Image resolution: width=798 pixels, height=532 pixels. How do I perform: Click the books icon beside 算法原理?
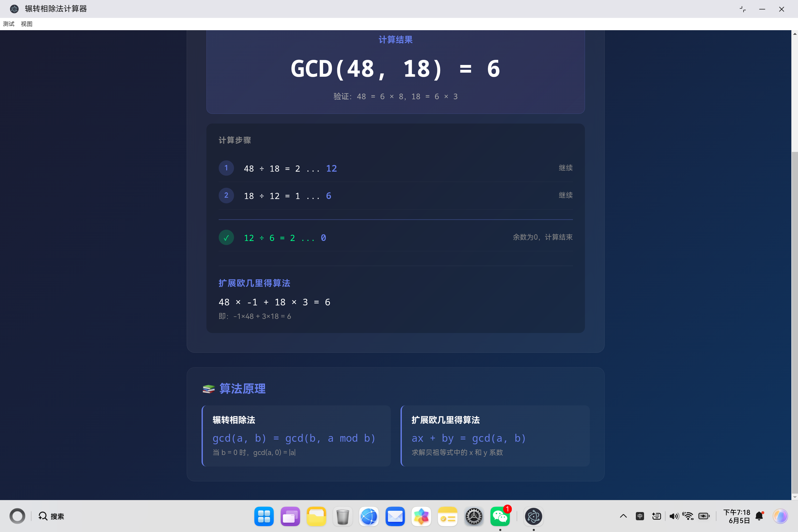coord(209,389)
